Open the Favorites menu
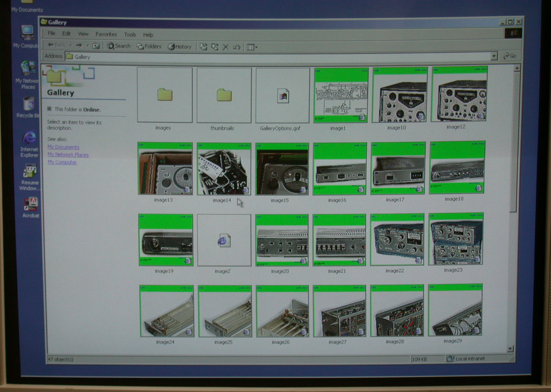Image resolution: width=551 pixels, height=392 pixels. [x=106, y=34]
